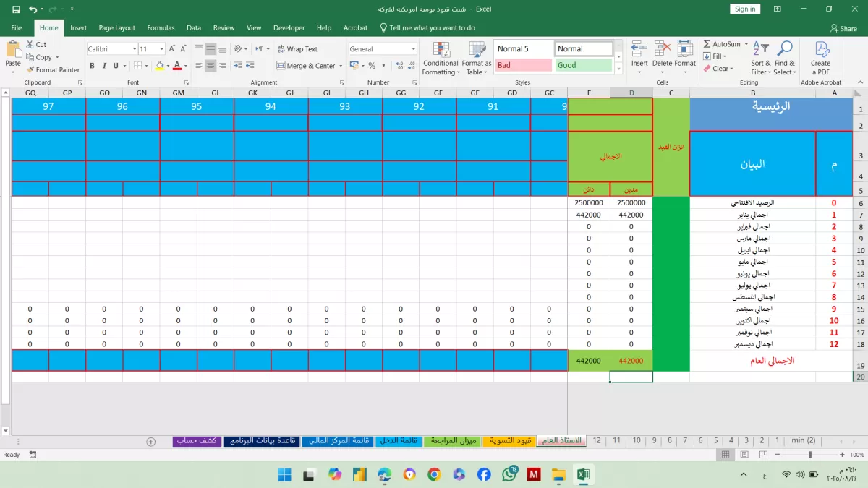The image size is (868, 488).
Task: Open the Calibri font name dropdown
Action: click(134, 49)
